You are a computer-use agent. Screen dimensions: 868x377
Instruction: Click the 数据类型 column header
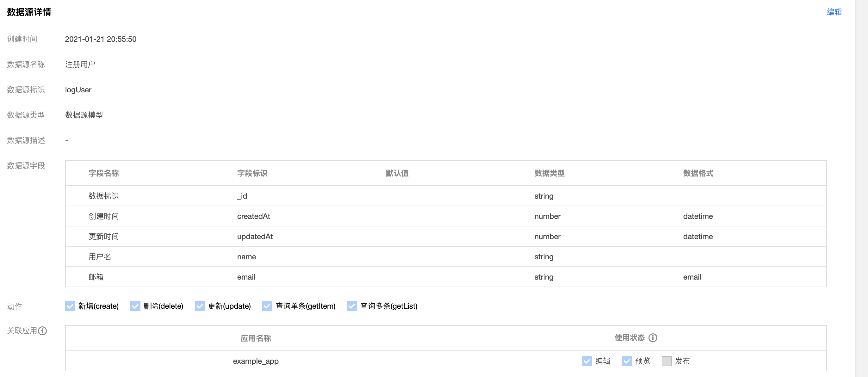(x=549, y=173)
